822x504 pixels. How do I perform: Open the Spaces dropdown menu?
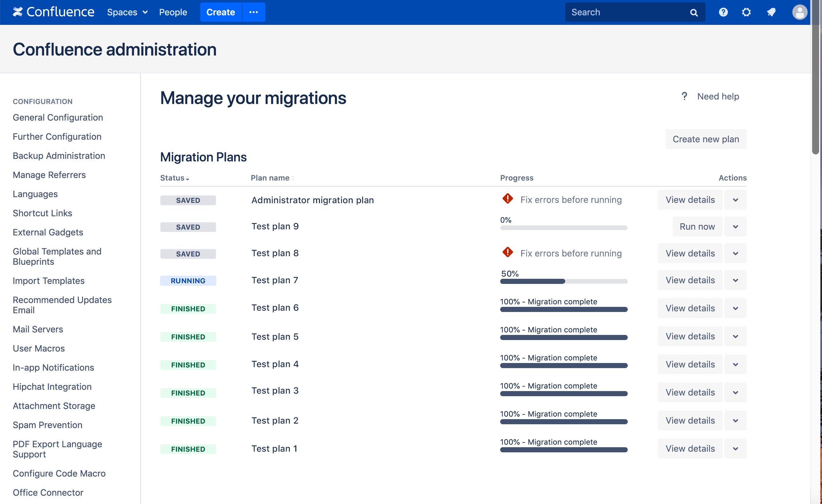[127, 12]
